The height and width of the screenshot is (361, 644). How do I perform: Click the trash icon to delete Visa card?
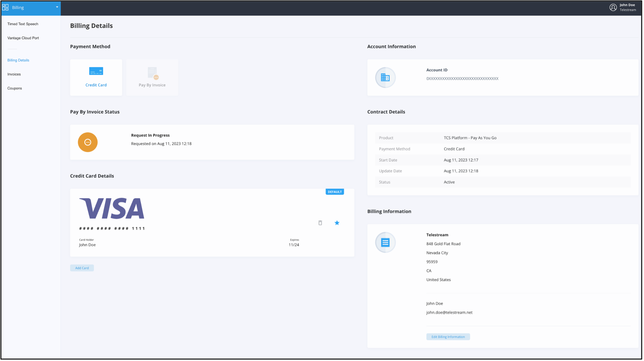[320, 223]
